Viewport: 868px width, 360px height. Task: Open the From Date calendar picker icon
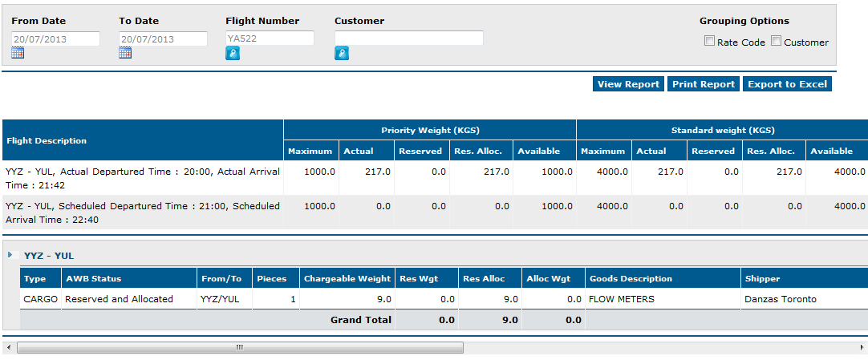[18, 53]
